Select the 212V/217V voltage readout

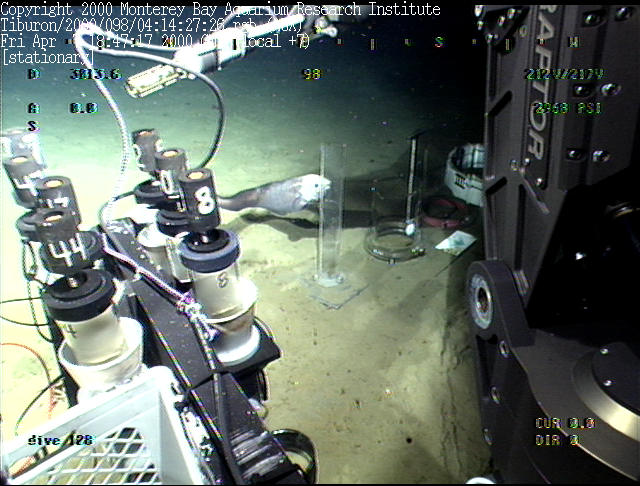563,75
